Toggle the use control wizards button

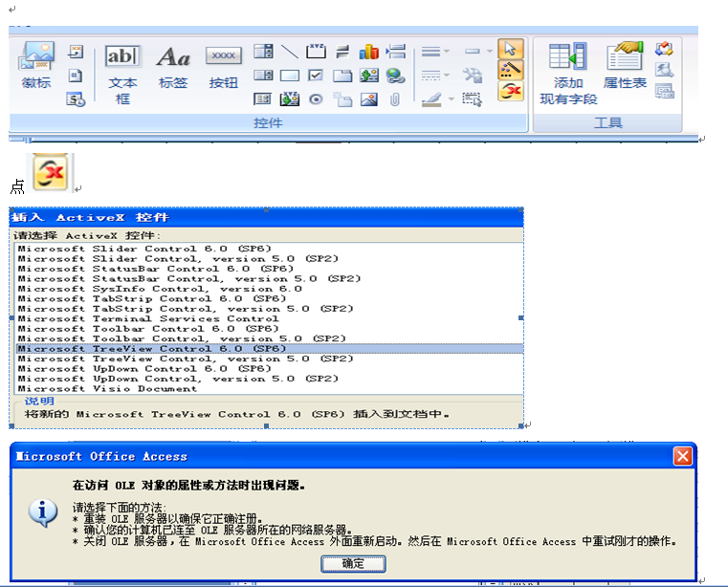(511, 70)
